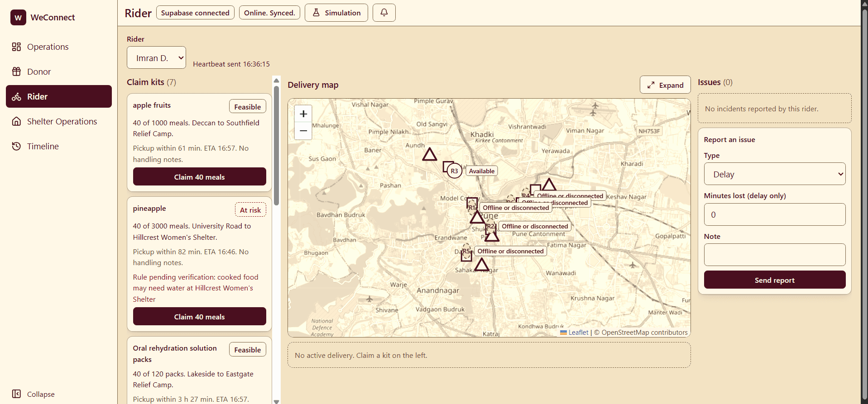Click the Online. Synced. status badge
The height and width of the screenshot is (404, 868).
click(x=269, y=13)
